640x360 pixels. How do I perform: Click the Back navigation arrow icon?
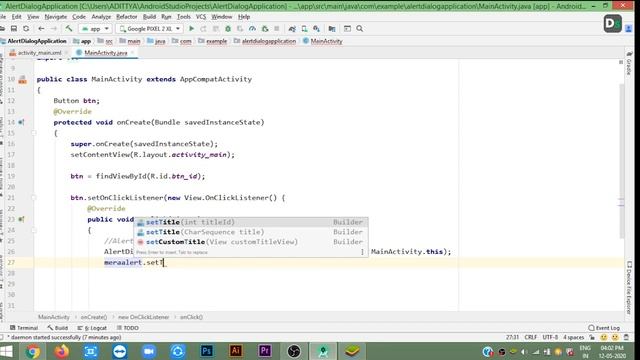(x=41, y=29)
